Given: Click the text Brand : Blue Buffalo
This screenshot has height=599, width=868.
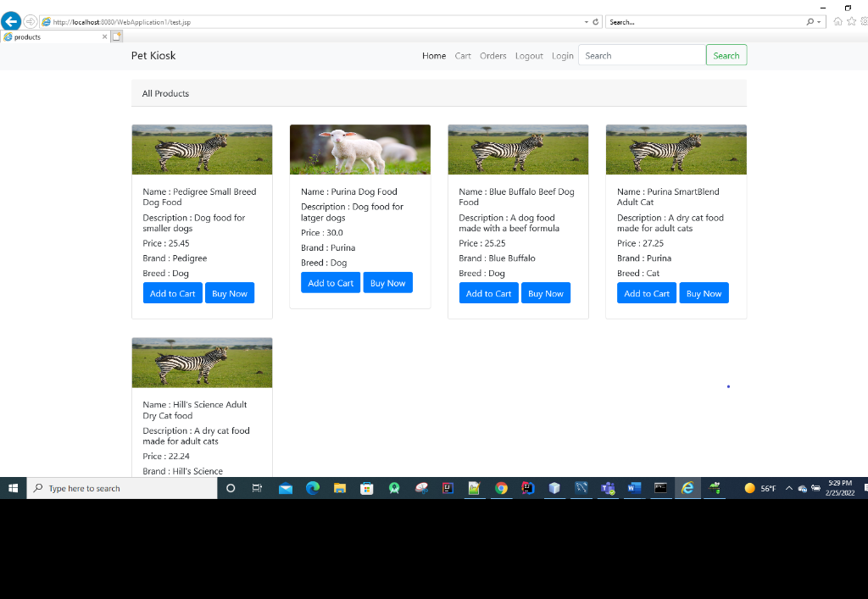Looking at the screenshot, I should pyautogui.click(x=497, y=258).
